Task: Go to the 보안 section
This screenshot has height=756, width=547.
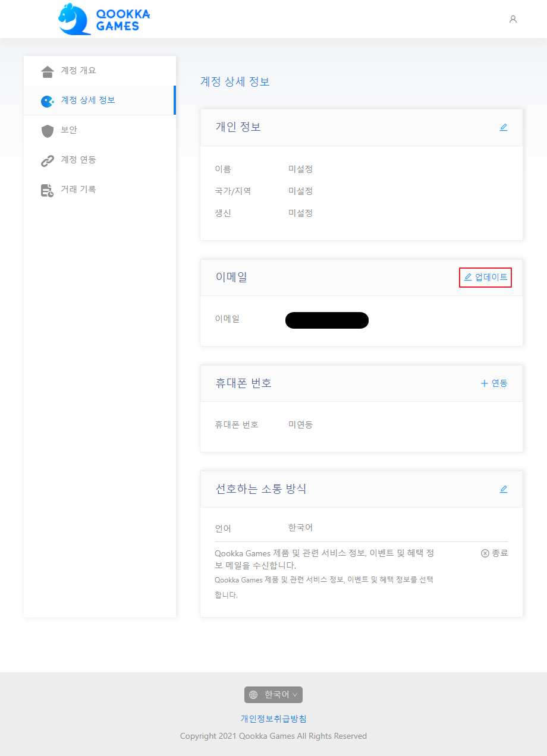Action: (100, 130)
